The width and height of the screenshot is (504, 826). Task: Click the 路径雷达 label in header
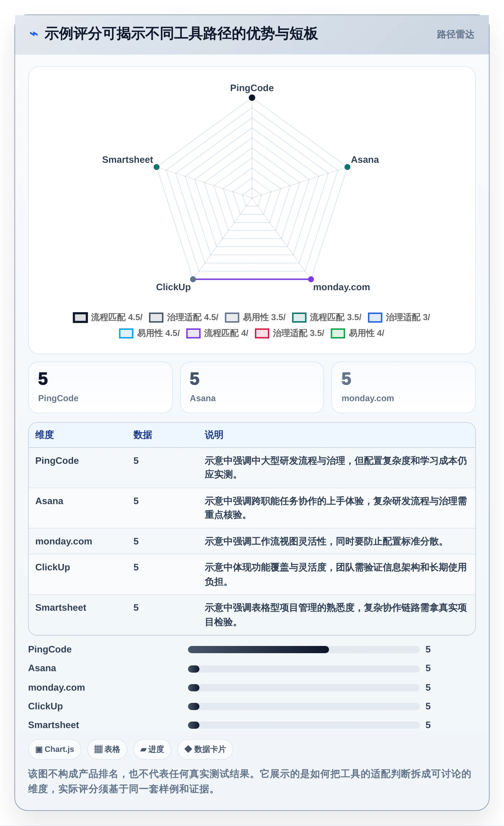coord(455,34)
